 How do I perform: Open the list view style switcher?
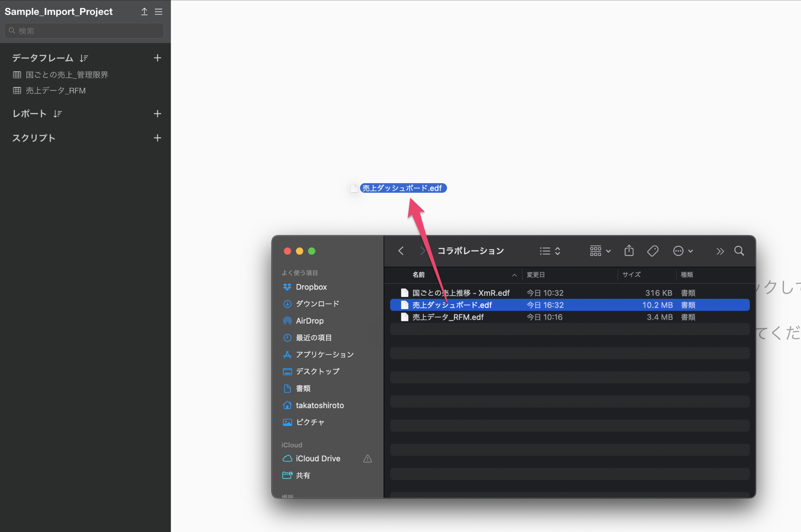click(550, 251)
